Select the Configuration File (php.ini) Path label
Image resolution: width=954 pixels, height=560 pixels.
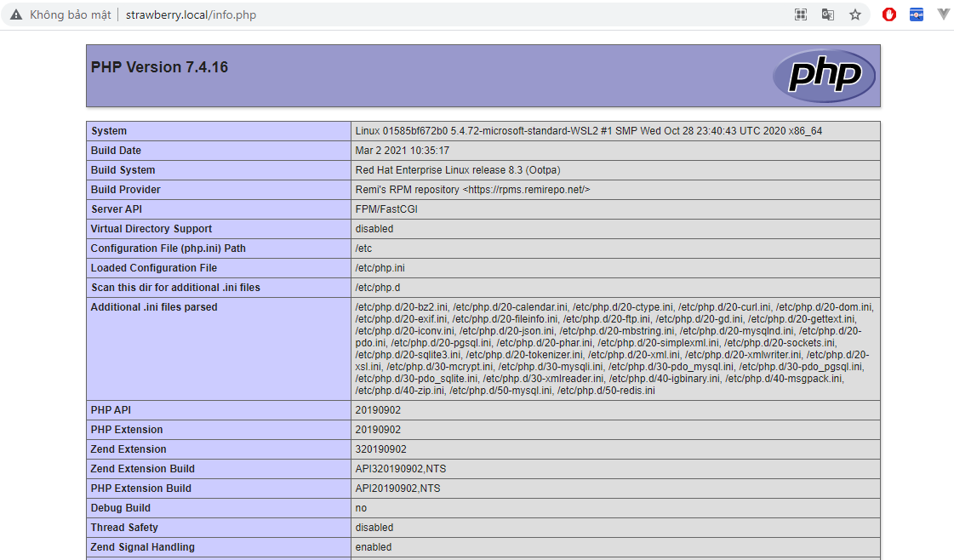[168, 248]
